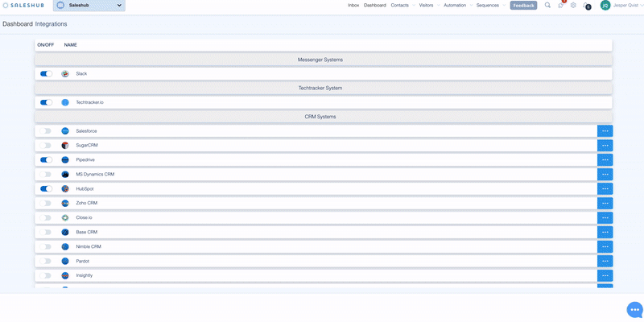Click the Slack logo icon
The image size is (644, 322).
coord(65,74)
